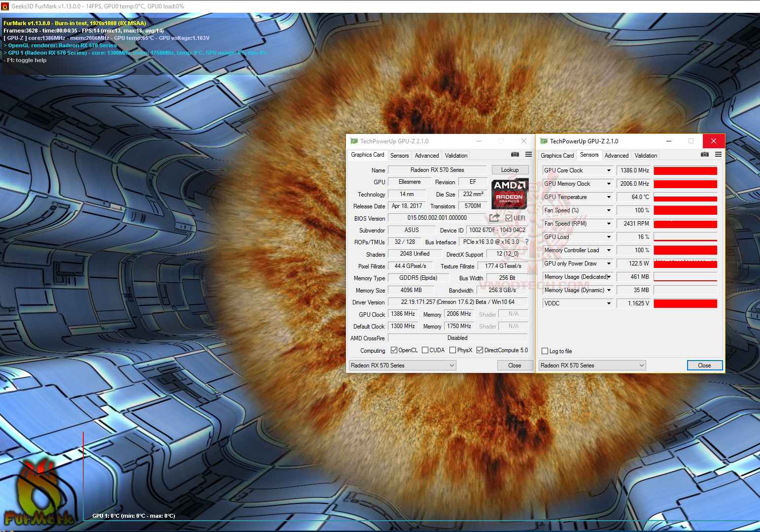Click the BIOS Version field value
This screenshot has width=760, height=532.
click(437, 218)
